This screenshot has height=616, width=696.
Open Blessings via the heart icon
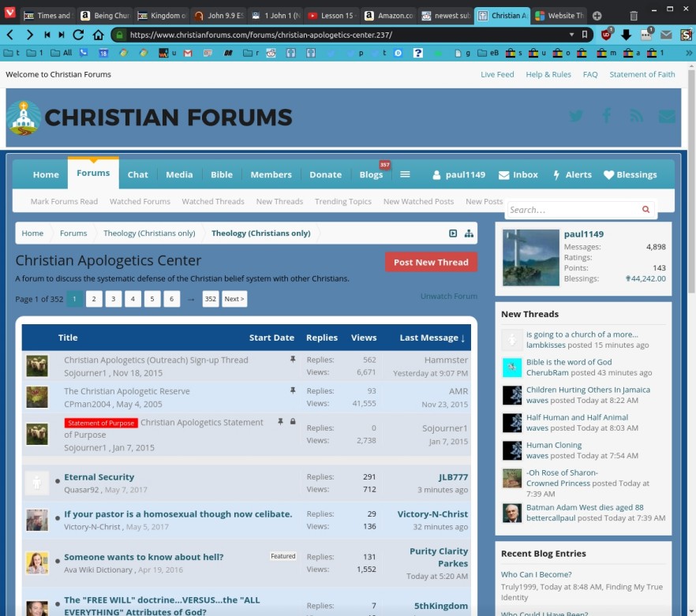pos(608,174)
